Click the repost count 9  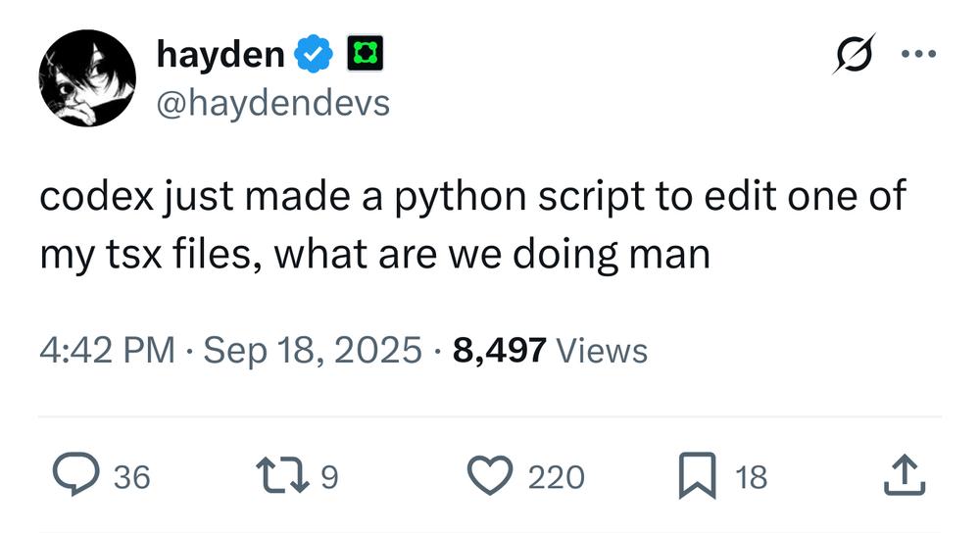(329, 477)
